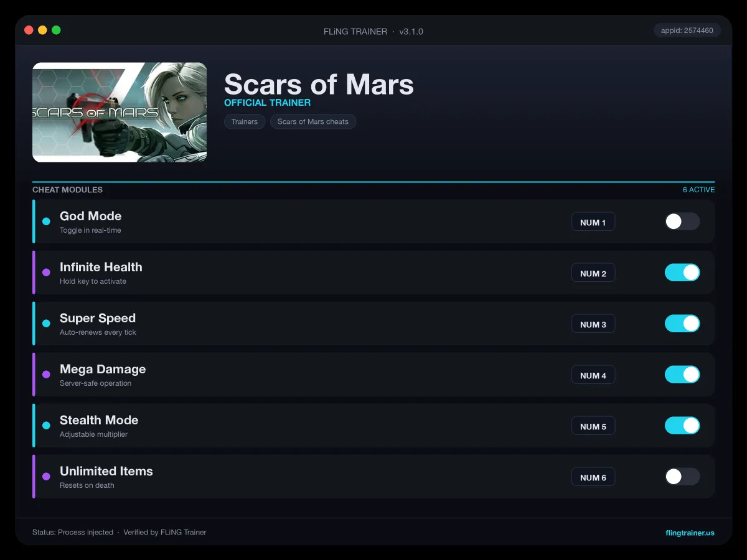The height and width of the screenshot is (560, 747).
Task: Click the cyan status dot beside God Mode
Action: click(x=46, y=222)
